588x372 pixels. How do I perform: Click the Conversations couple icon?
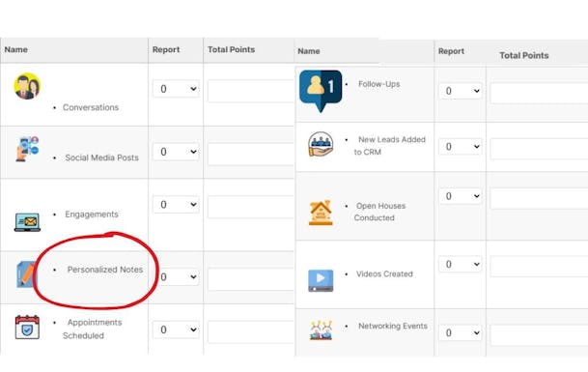[x=27, y=86]
